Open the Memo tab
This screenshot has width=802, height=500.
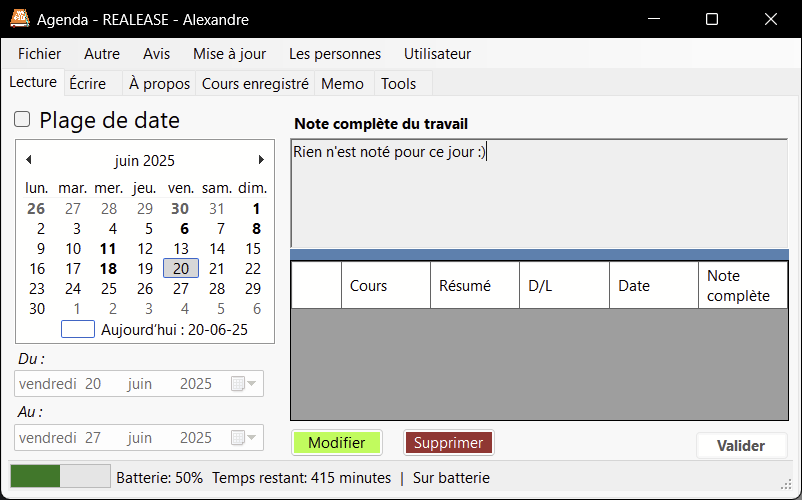(342, 84)
